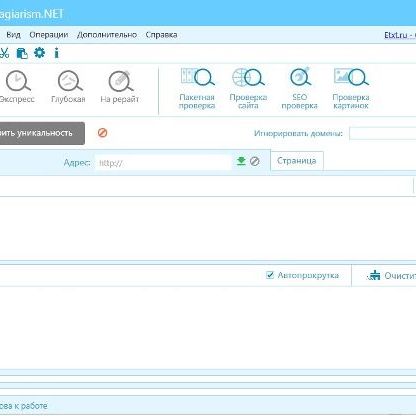416x416 pixels.
Task: Click the red stop check icon
Action: pos(102,133)
